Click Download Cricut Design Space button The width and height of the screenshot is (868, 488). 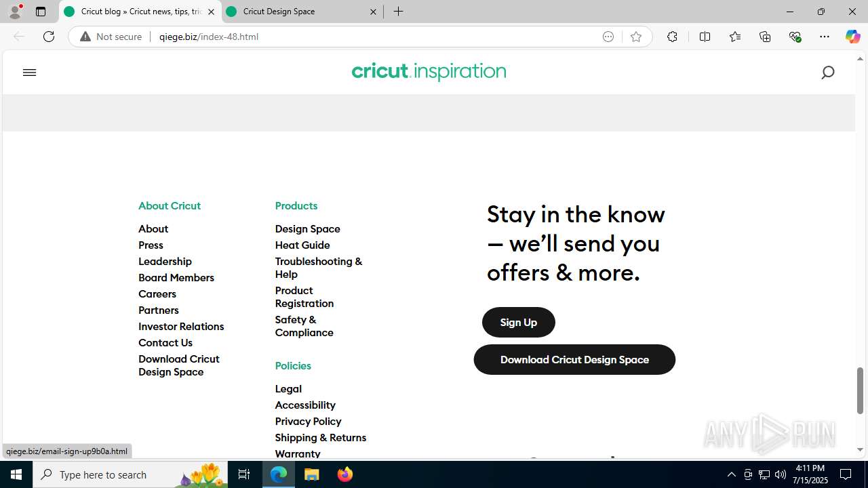pos(574,359)
